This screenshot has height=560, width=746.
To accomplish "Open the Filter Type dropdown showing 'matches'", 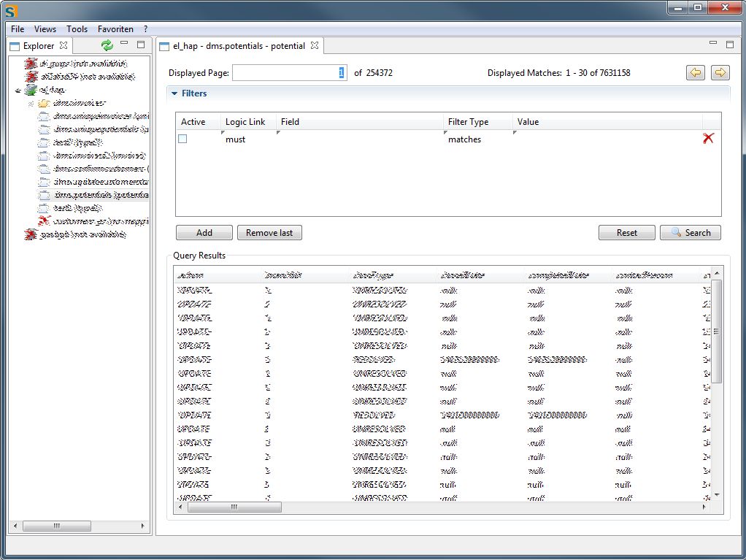I will tap(477, 139).
